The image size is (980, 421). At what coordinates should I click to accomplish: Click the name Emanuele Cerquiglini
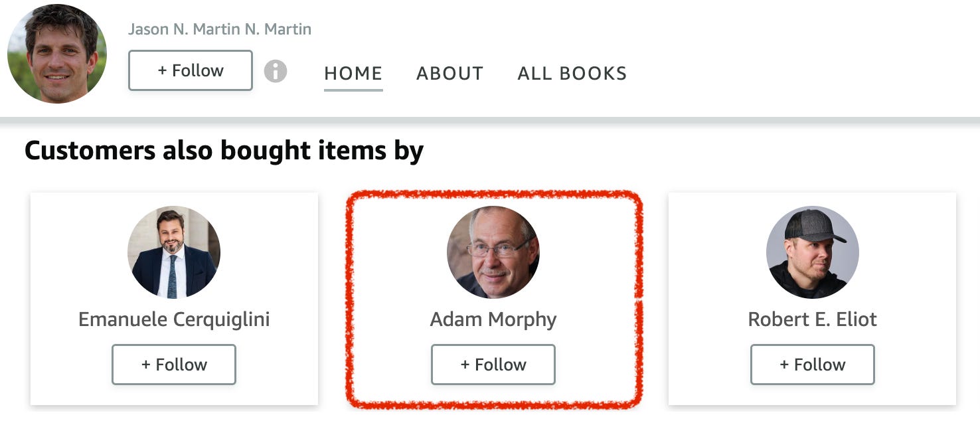174,319
